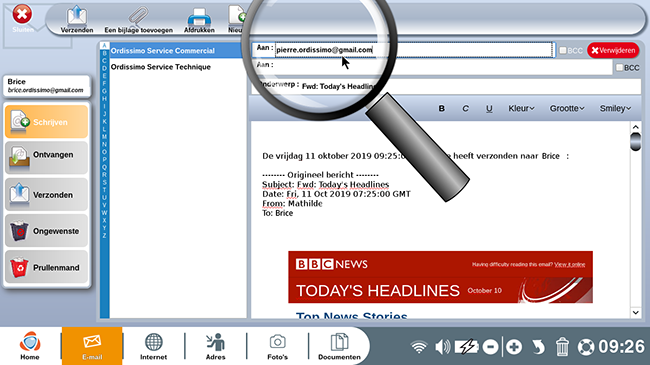Enable the BCC checkbox on second recipient
Image resolution: width=650 pixels, height=365 pixels.
[x=619, y=67]
